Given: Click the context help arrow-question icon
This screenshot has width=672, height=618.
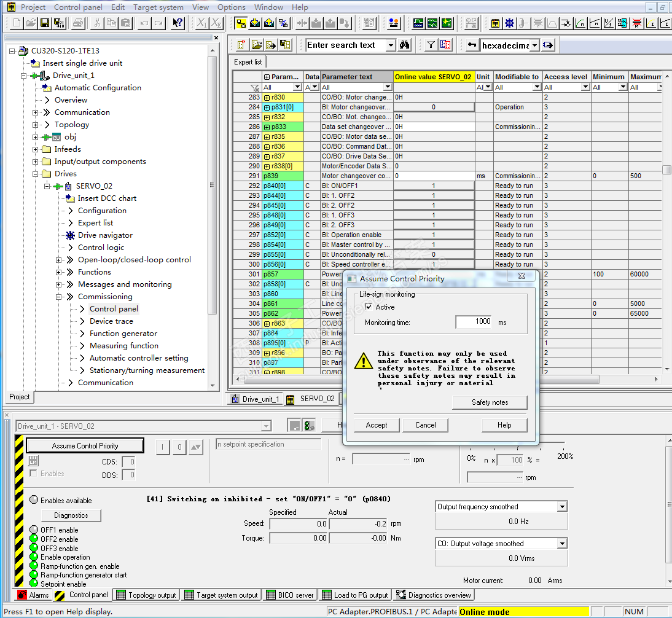Looking at the screenshot, I should pos(177,23).
